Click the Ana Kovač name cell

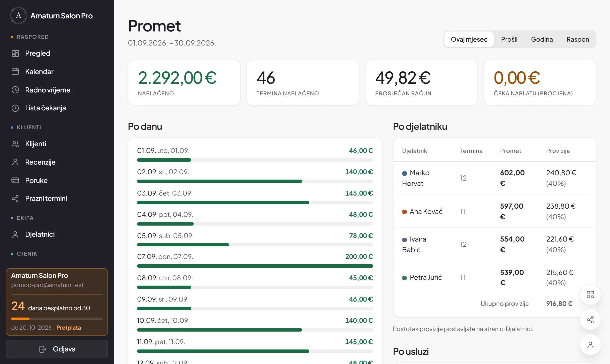tap(422, 212)
